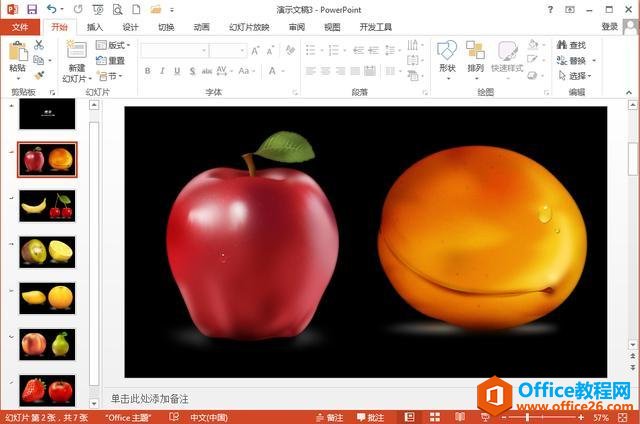Click the Undo arrow icon
The width and height of the screenshot is (640, 424).
[51, 9]
